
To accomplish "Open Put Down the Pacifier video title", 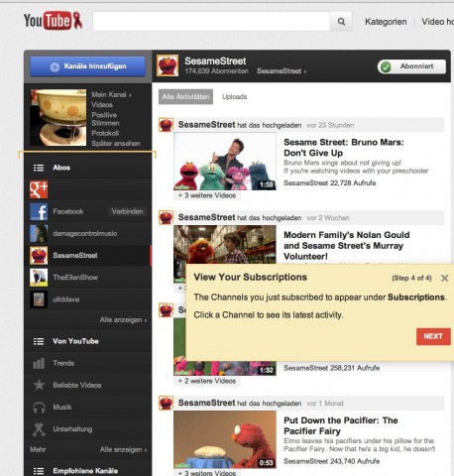I will (341, 425).
